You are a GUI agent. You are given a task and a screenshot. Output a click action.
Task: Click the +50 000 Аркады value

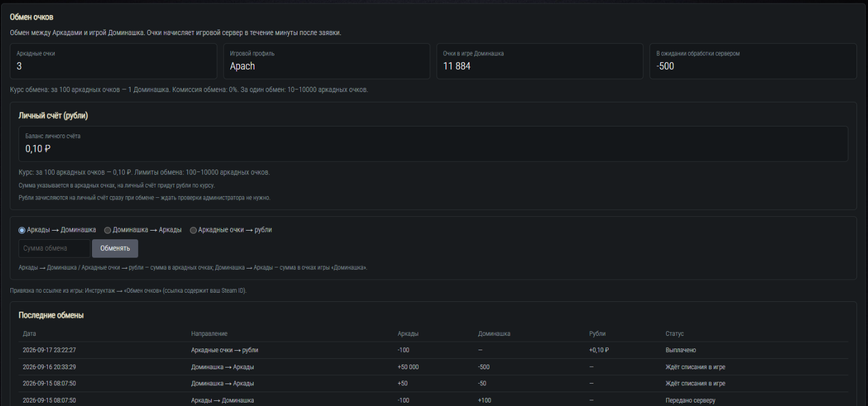click(408, 367)
